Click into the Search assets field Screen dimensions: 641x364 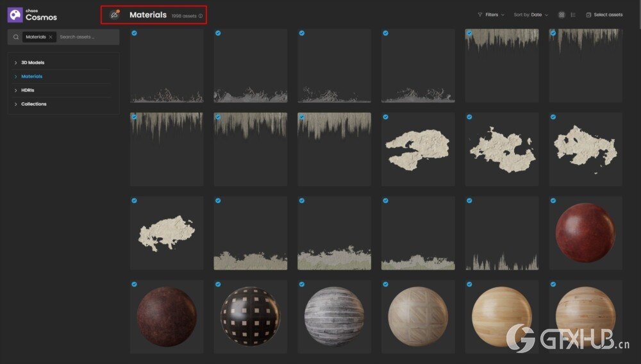(x=87, y=37)
